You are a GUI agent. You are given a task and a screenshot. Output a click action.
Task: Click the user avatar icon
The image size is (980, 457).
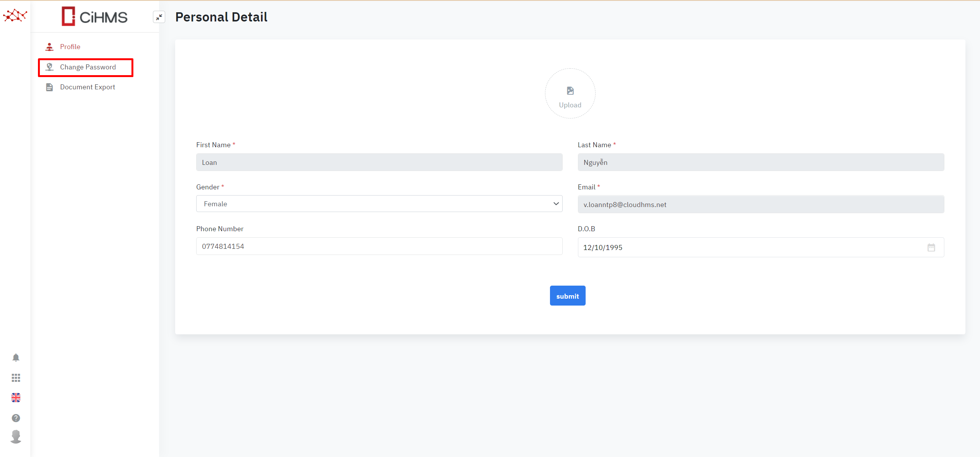pos(16,437)
